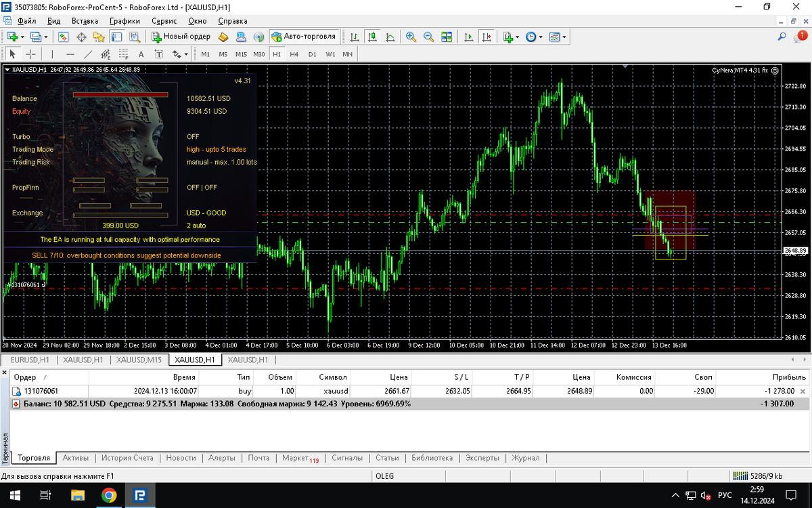The width and height of the screenshot is (812, 508).
Task: Switch to the История Счета tab
Action: pyautogui.click(x=128, y=458)
